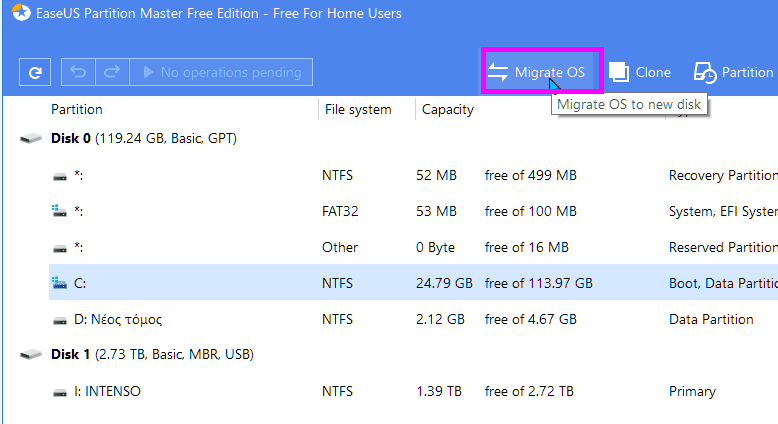Click the Disk 0 header row
The height and width of the screenshot is (424, 778).
[x=144, y=138]
